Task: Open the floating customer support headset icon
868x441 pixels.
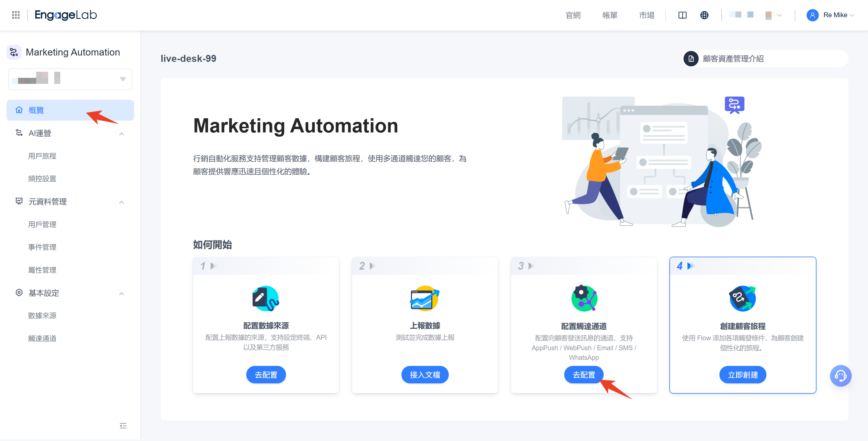Action: (840, 376)
